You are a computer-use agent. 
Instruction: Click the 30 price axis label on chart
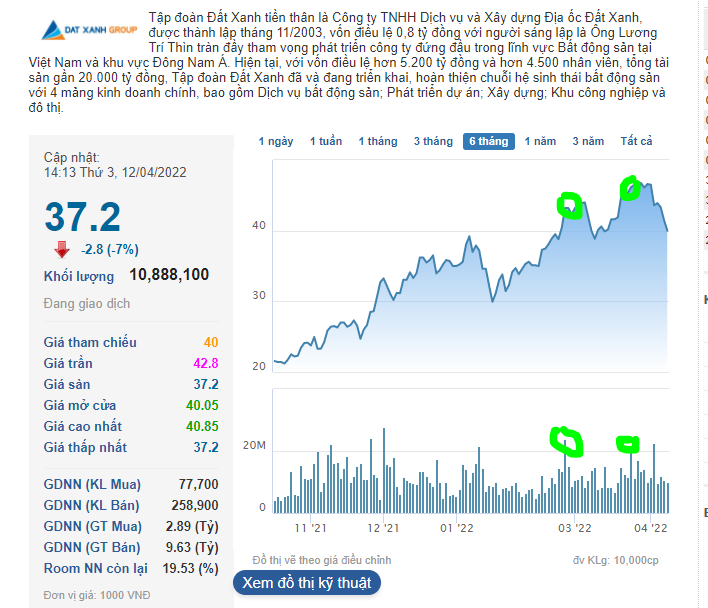click(x=259, y=295)
